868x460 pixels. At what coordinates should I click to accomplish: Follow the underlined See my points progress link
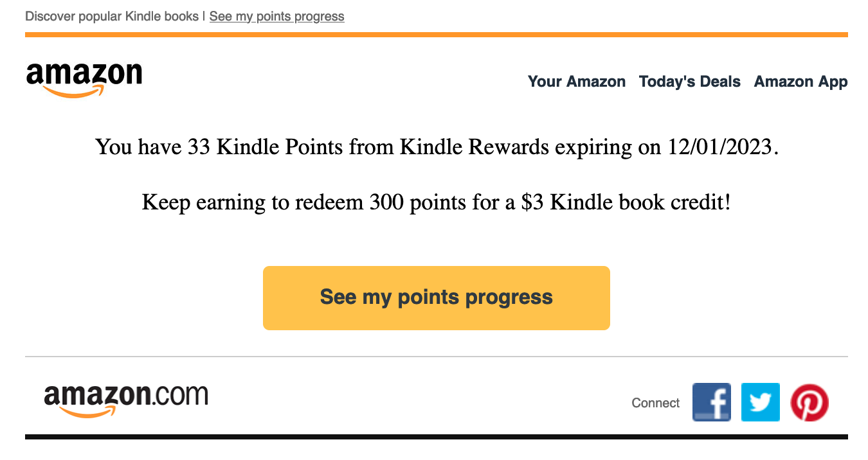pyautogui.click(x=276, y=16)
